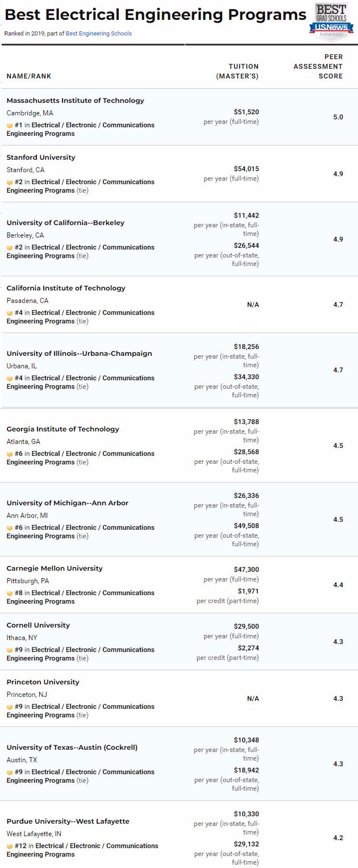Click the US News Best Grad Schools badge
The width and height of the screenshot is (358, 868).
(331, 21)
